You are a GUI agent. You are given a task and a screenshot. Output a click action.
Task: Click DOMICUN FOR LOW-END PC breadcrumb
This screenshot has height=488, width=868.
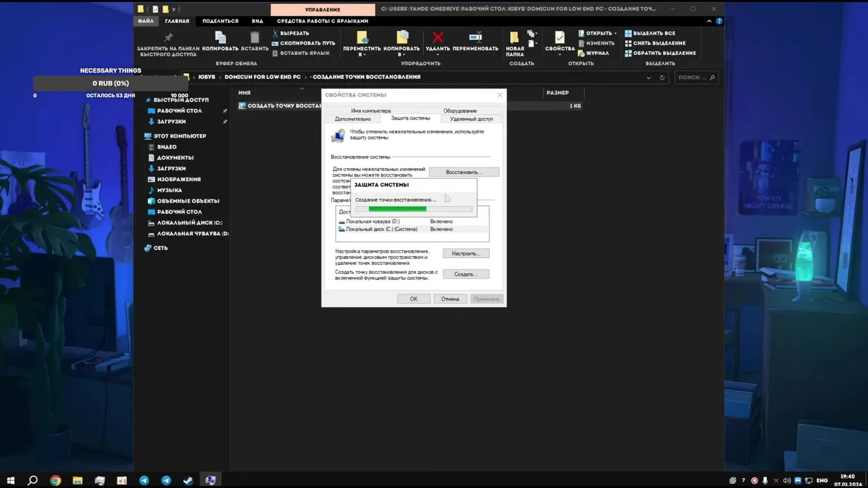pyautogui.click(x=262, y=77)
